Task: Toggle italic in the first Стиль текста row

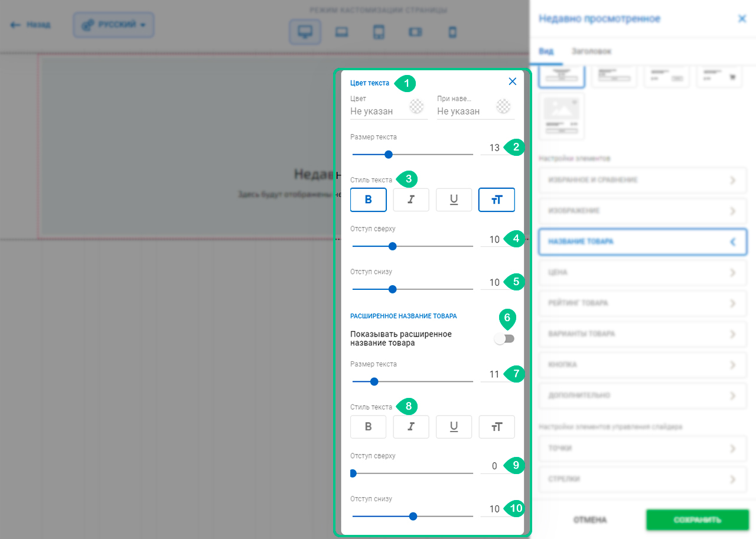Action: point(411,200)
